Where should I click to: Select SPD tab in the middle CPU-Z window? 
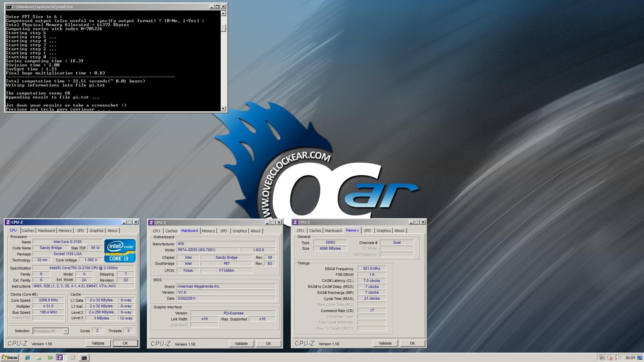[x=224, y=231]
